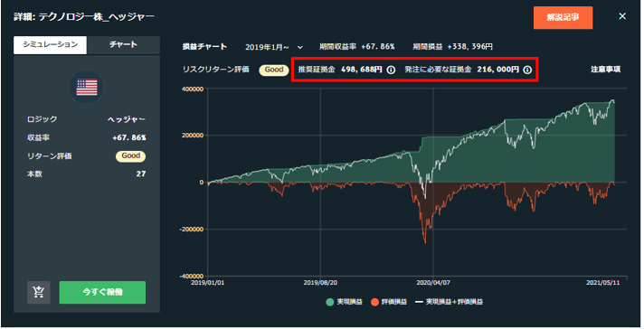Toggle 実現損益+評価損益 white line legend
The height and width of the screenshot is (329, 644).
pos(449,302)
